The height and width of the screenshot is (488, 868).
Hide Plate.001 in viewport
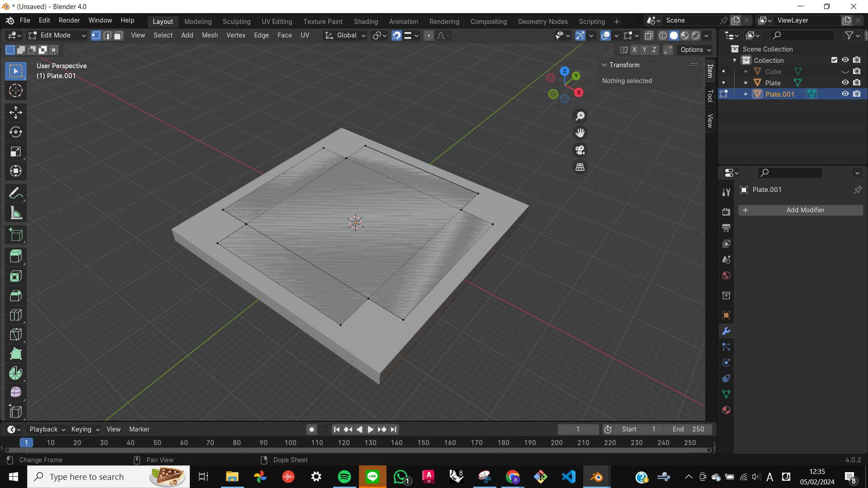(845, 94)
